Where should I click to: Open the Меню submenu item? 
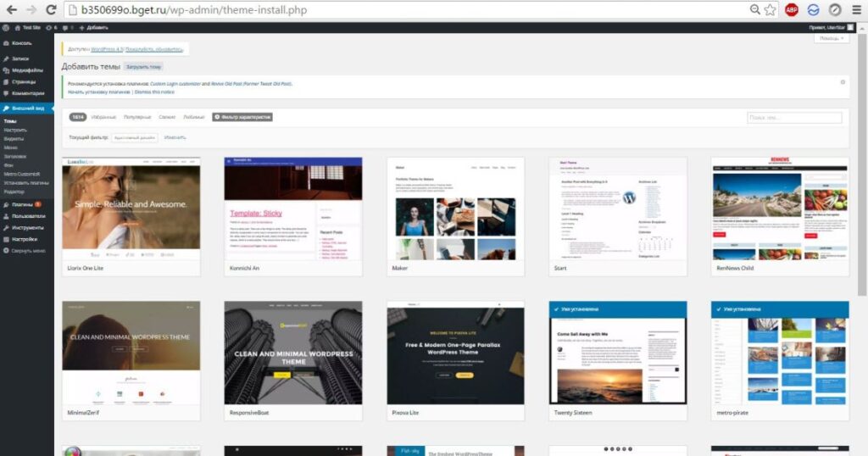(10, 147)
